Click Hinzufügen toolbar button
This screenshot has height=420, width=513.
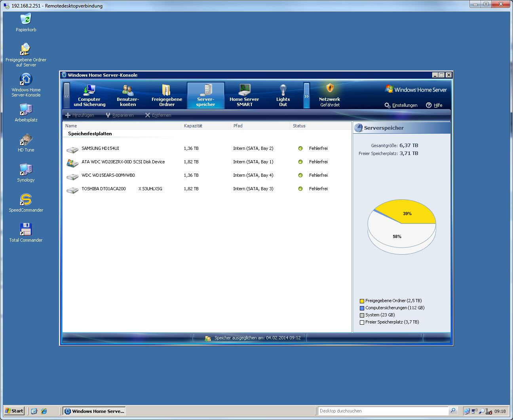tap(80, 115)
